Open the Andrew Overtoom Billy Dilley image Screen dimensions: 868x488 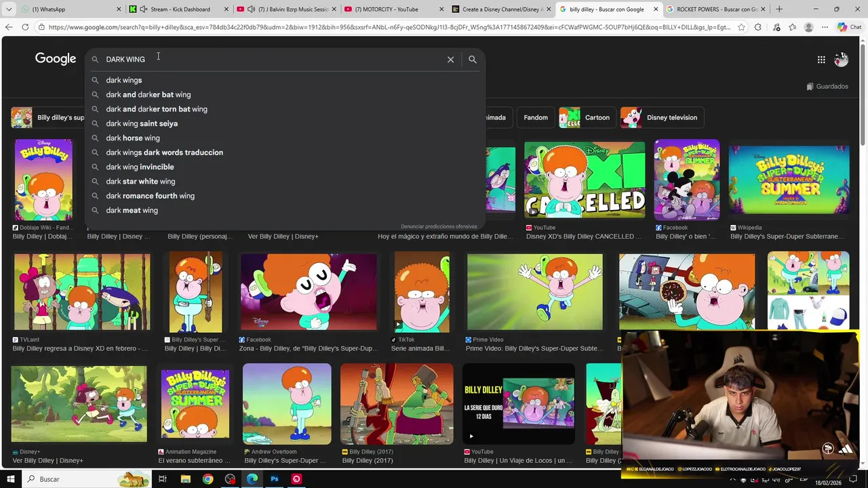288,404
